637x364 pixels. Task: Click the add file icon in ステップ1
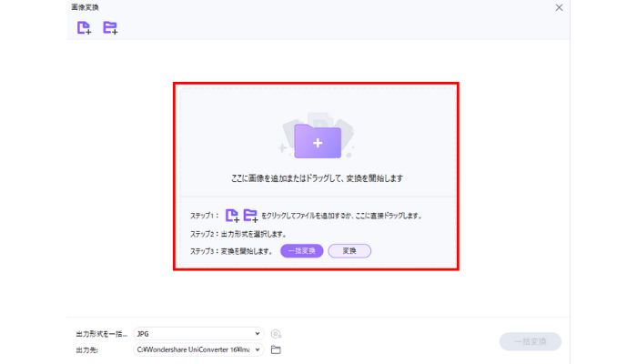coord(232,216)
